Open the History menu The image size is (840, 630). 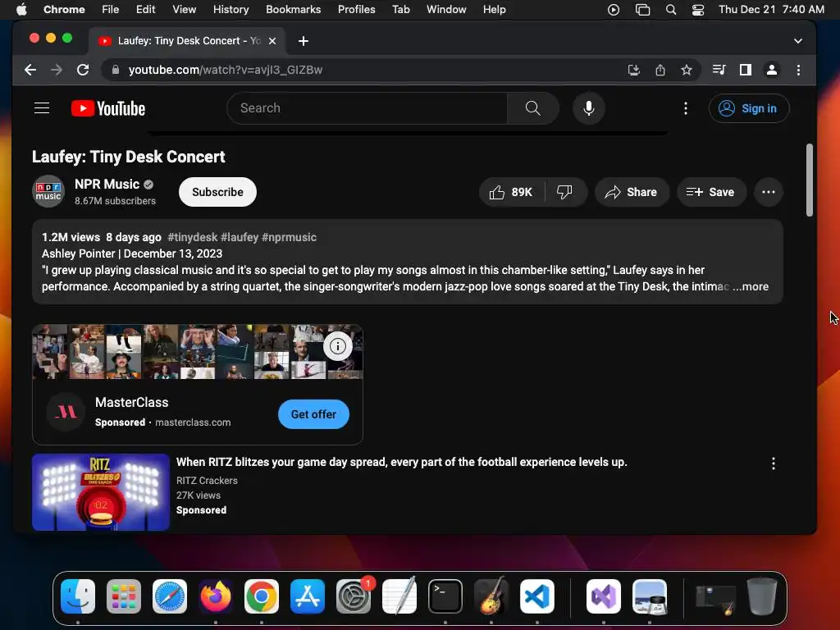point(231,9)
